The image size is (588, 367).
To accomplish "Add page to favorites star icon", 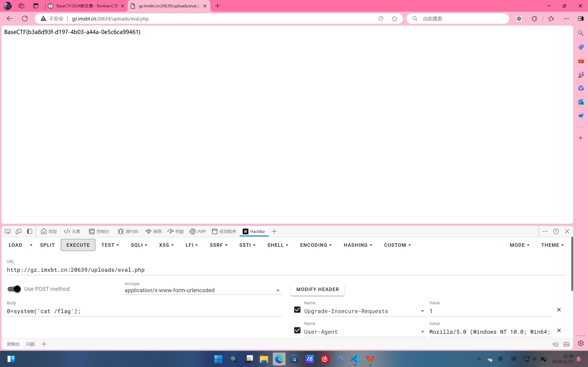I will click(x=394, y=19).
